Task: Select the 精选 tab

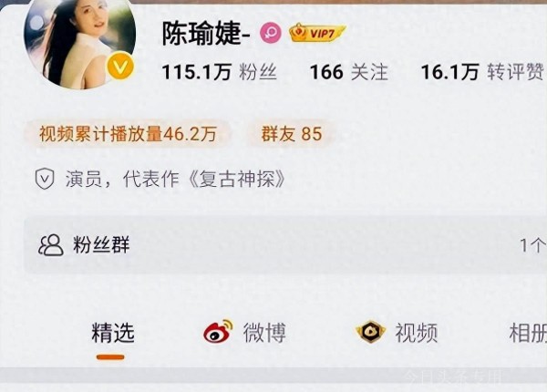Action: click(113, 333)
